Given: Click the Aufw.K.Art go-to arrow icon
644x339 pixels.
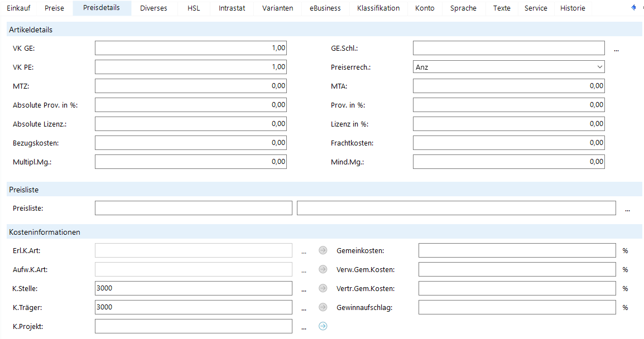Looking at the screenshot, I should [x=323, y=269].
